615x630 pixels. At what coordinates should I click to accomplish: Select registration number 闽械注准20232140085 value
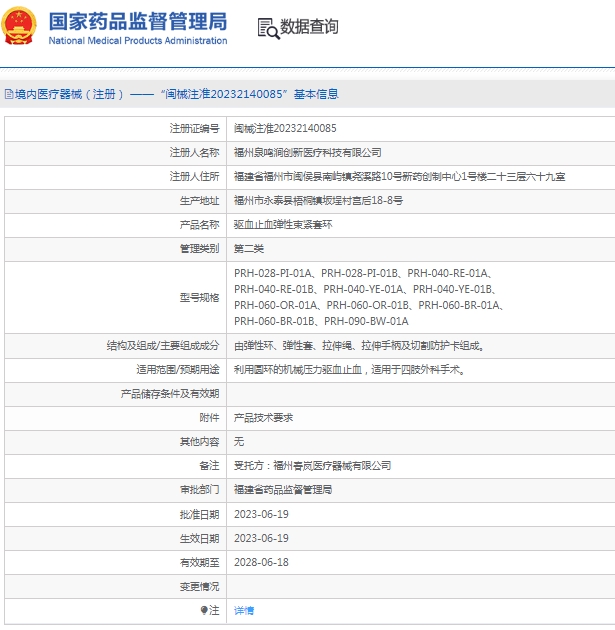pyautogui.click(x=285, y=129)
